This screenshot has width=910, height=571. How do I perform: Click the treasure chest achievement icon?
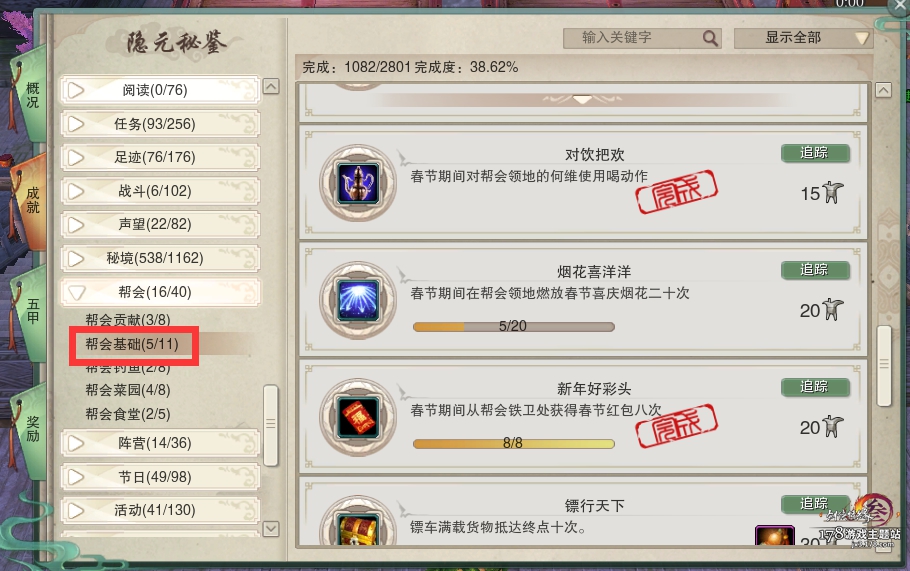click(x=358, y=529)
